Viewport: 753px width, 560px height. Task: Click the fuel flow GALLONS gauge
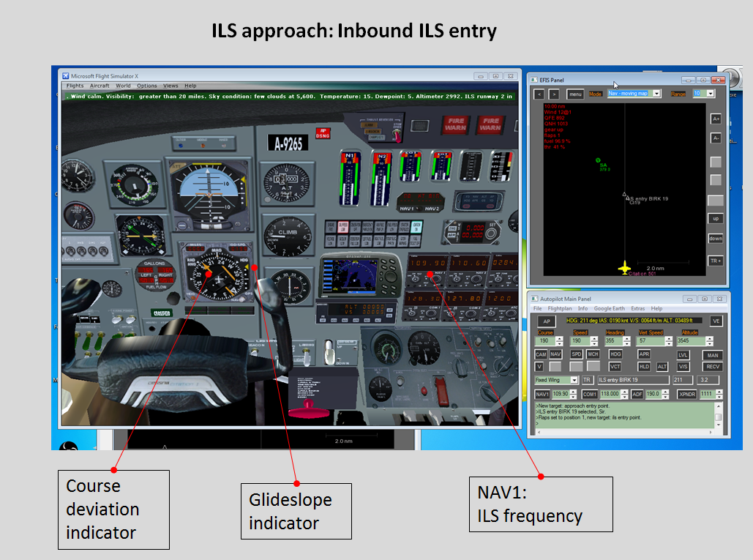coord(154,276)
